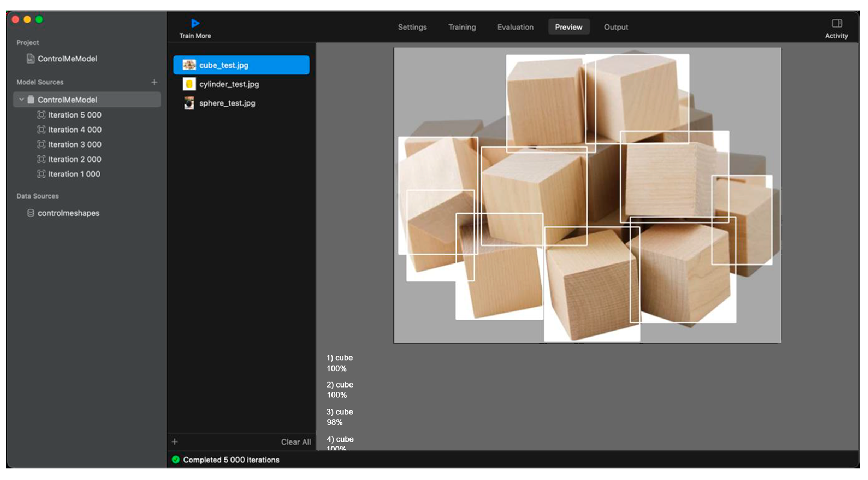Open the Settings tab
The height and width of the screenshot is (480, 868).
point(412,27)
